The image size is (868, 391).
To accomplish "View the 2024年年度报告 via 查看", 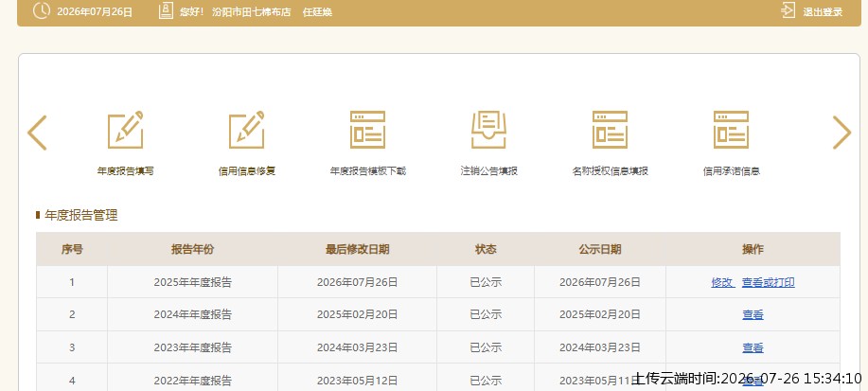I will coord(753,315).
